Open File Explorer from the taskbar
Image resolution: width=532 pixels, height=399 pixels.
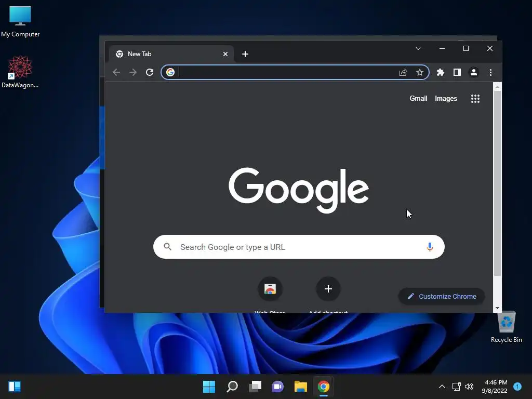(x=301, y=387)
